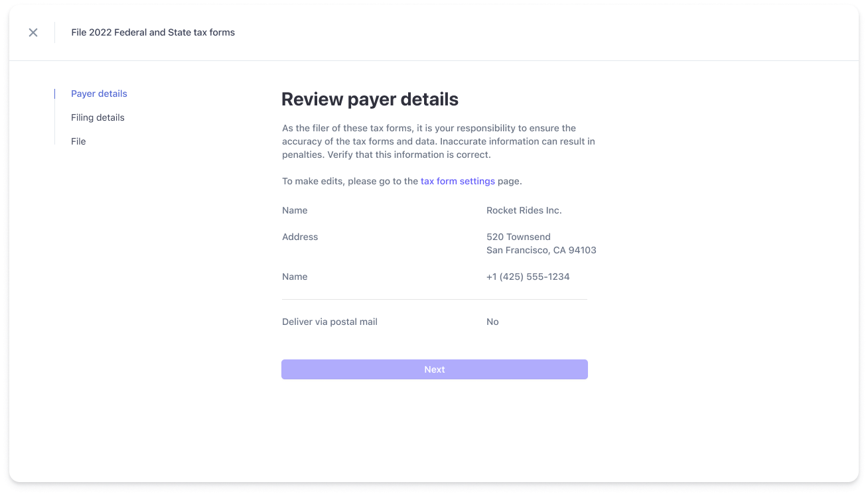Screen dimensions: 868x496
Task: Click San Francisco, CA 94103 address line
Action: point(542,250)
